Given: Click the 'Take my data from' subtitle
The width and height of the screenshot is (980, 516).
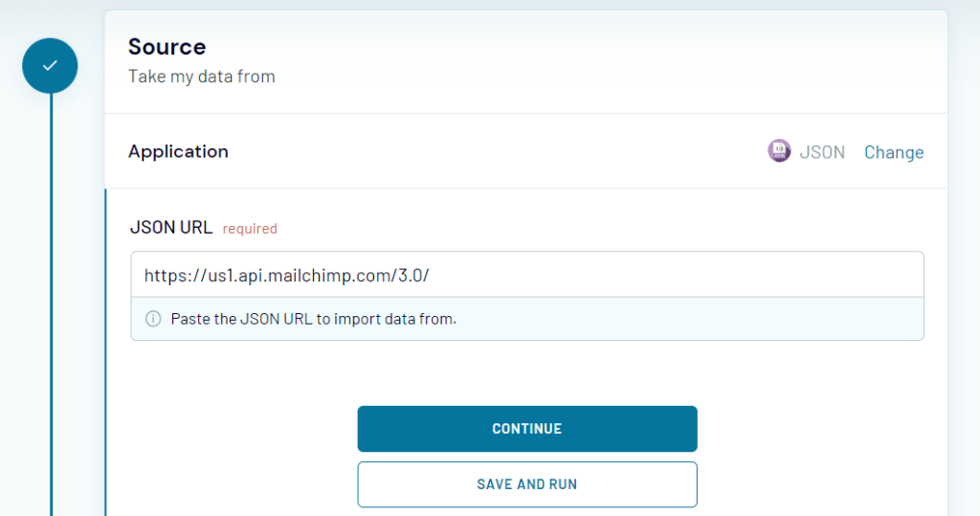Looking at the screenshot, I should coord(201,77).
